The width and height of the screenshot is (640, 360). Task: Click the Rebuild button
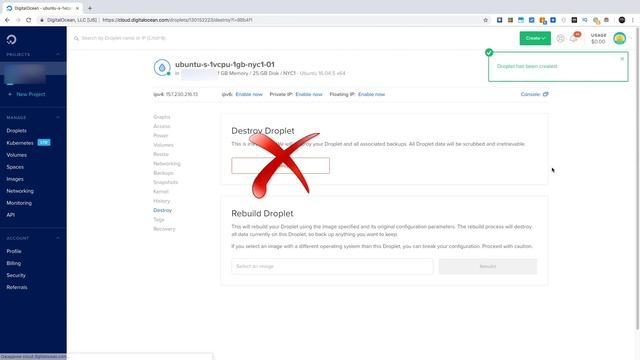(x=488, y=266)
